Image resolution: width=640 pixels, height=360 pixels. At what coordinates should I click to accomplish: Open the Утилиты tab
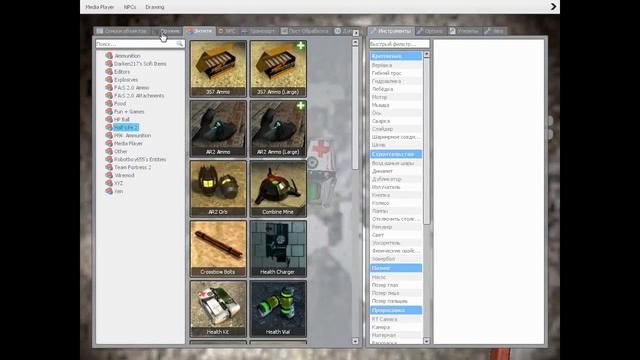[x=464, y=31]
